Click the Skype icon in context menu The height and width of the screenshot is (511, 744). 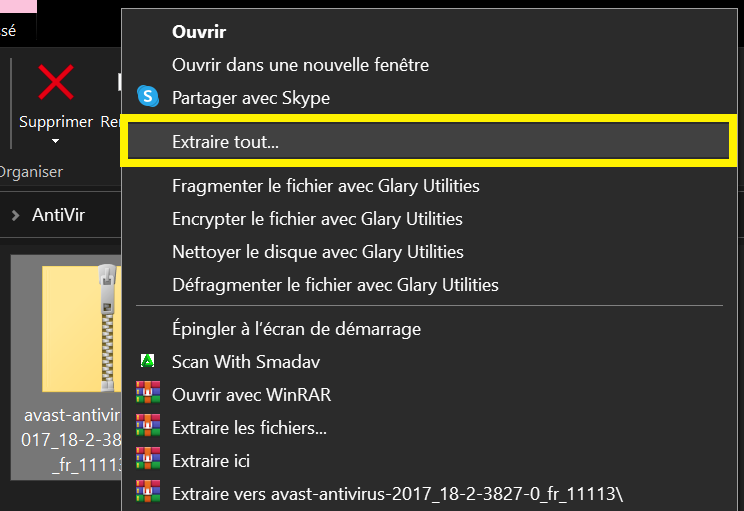click(x=148, y=97)
